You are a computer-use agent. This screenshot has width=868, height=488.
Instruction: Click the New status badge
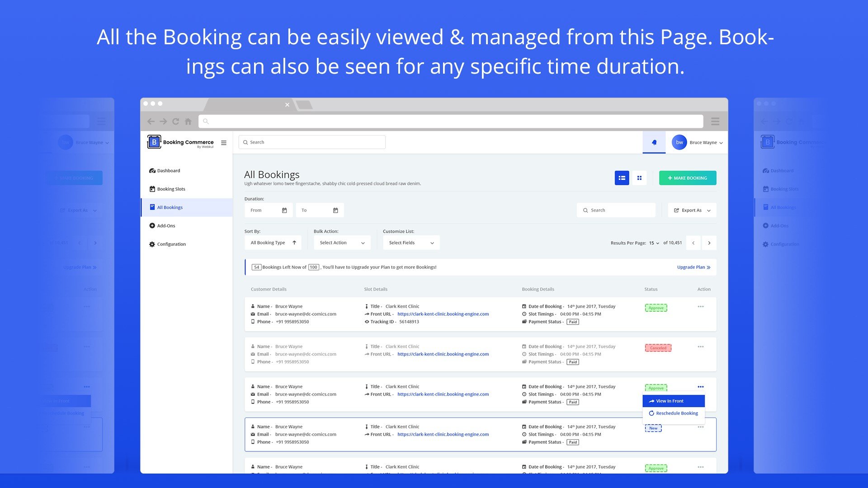(653, 428)
